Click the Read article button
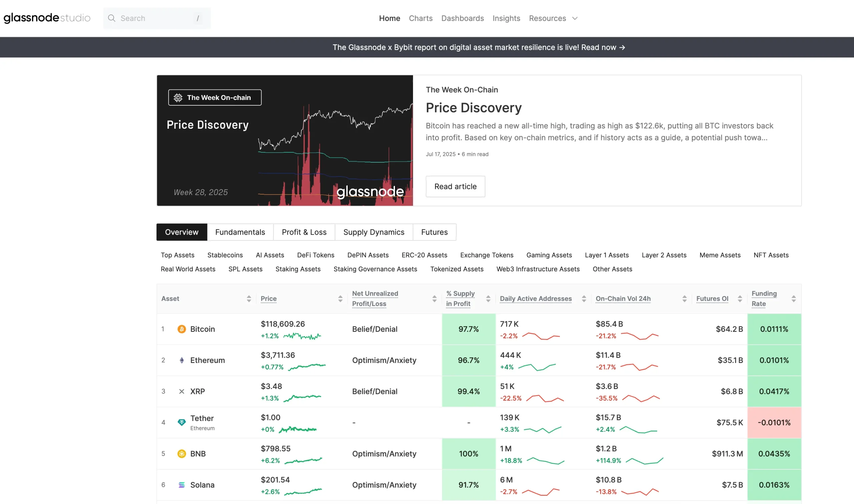 [x=455, y=186]
